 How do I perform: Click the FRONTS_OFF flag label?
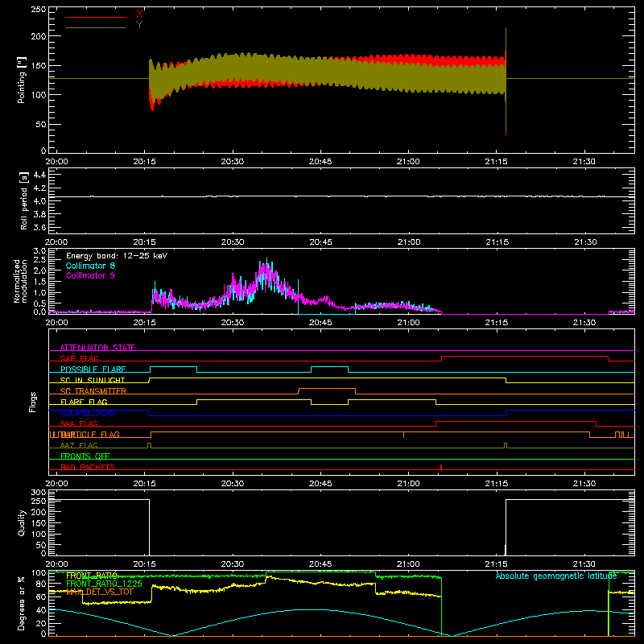[85, 456]
